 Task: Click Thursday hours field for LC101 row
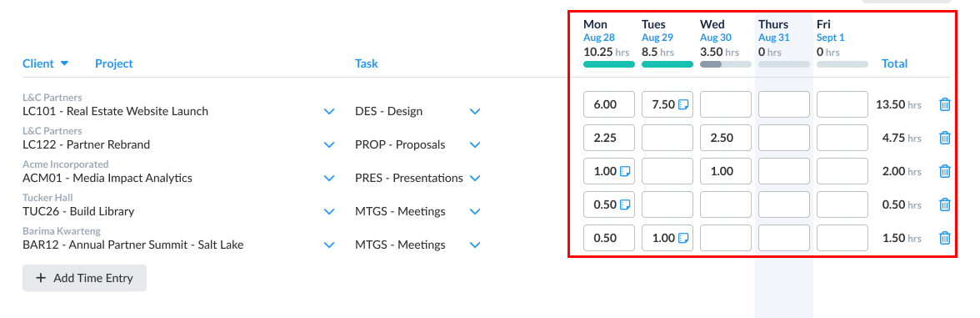[x=783, y=104]
